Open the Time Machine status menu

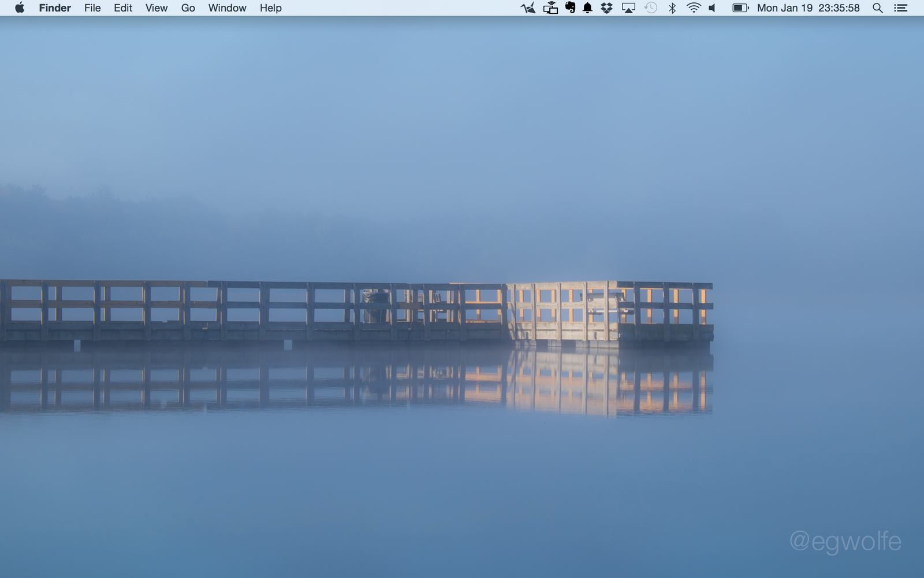651,8
